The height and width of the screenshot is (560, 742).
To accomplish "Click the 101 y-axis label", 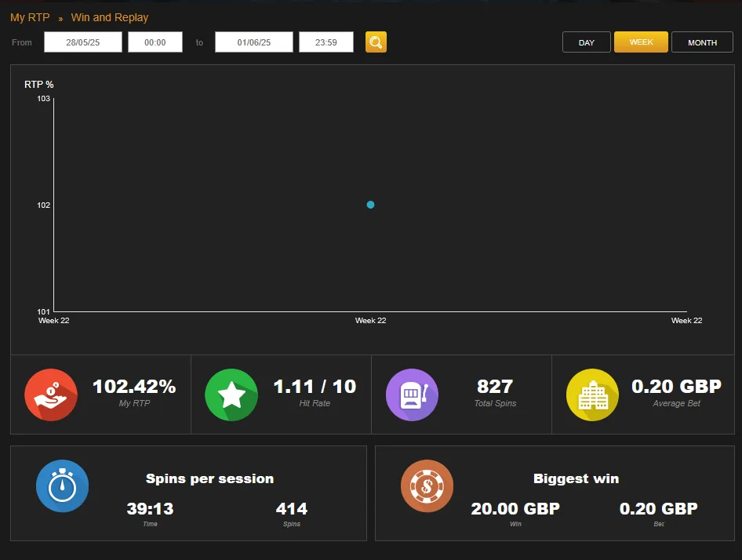I will point(44,311).
